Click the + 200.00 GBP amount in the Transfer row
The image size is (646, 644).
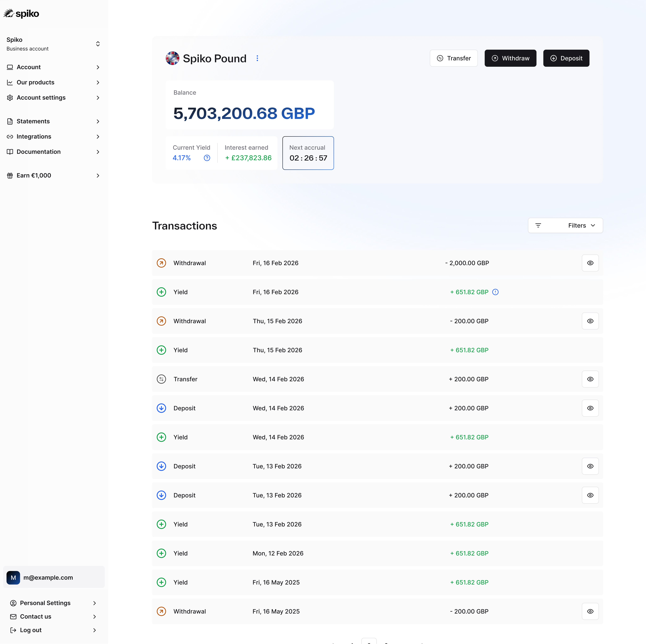(469, 379)
